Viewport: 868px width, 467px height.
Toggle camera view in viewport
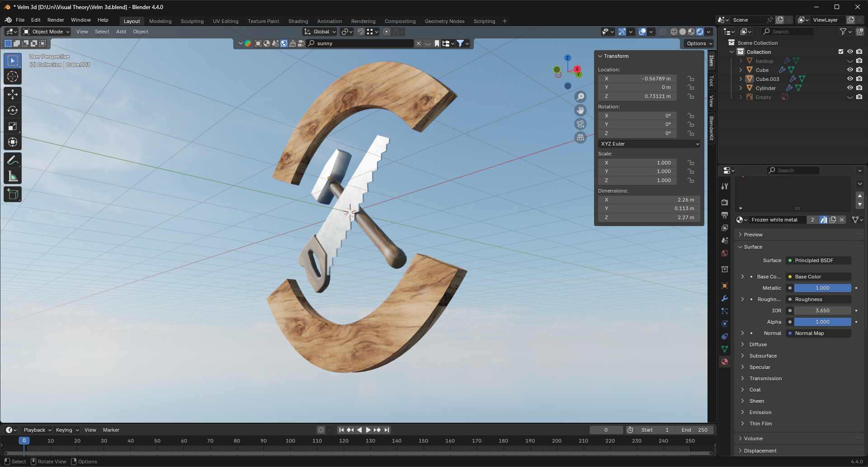coord(580,124)
